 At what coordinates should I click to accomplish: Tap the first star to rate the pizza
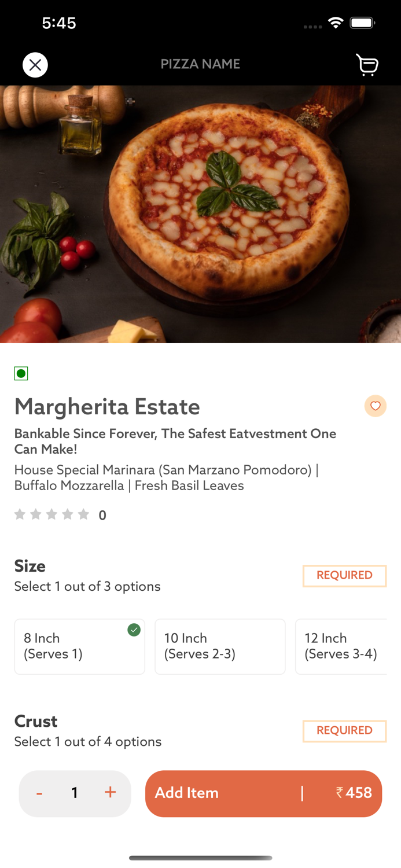19,514
